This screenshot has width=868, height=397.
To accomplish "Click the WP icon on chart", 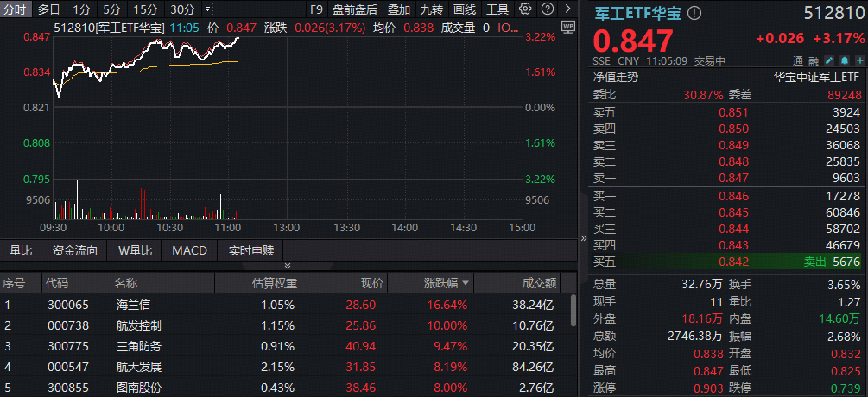I will click(x=567, y=27).
